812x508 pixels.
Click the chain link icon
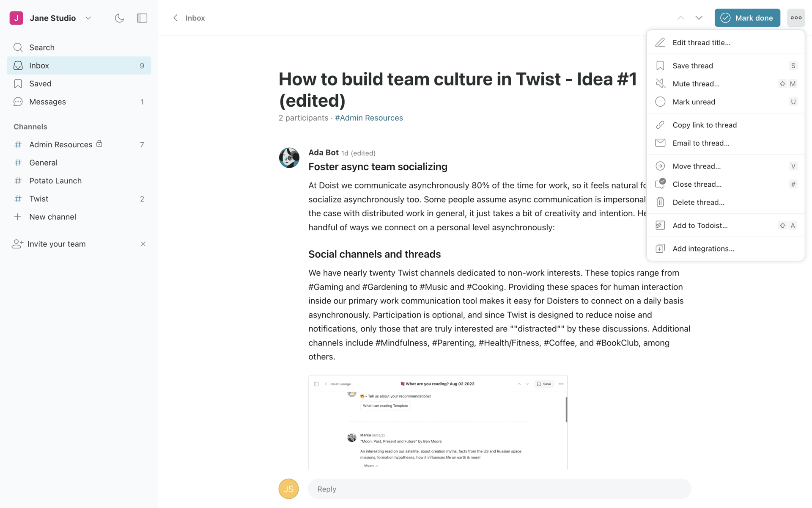pyautogui.click(x=660, y=125)
